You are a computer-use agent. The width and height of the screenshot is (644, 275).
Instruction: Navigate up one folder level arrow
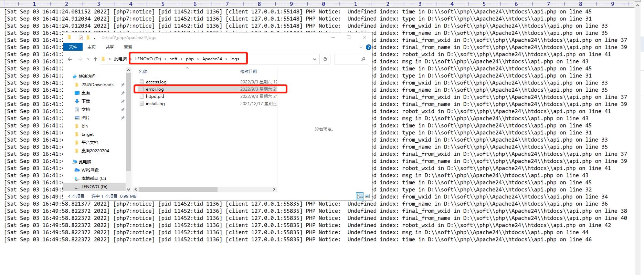[95, 59]
